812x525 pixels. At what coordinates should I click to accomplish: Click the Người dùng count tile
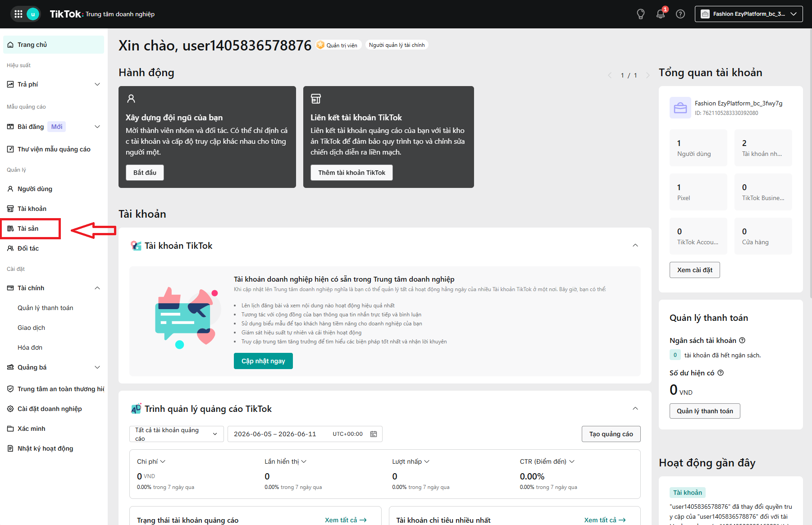click(x=698, y=148)
